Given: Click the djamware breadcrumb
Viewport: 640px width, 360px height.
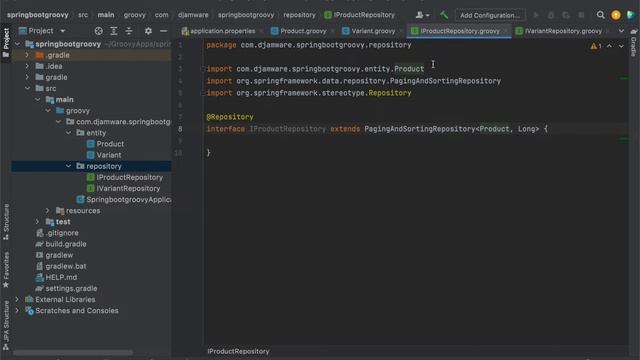Looking at the screenshot, I should coord(193,15).
